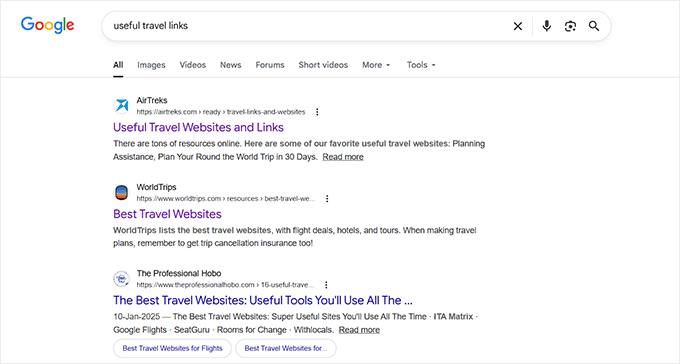Open three-dot menu for AirTreks result
Viewport: 680px width, 364px height.
[317, 112]
